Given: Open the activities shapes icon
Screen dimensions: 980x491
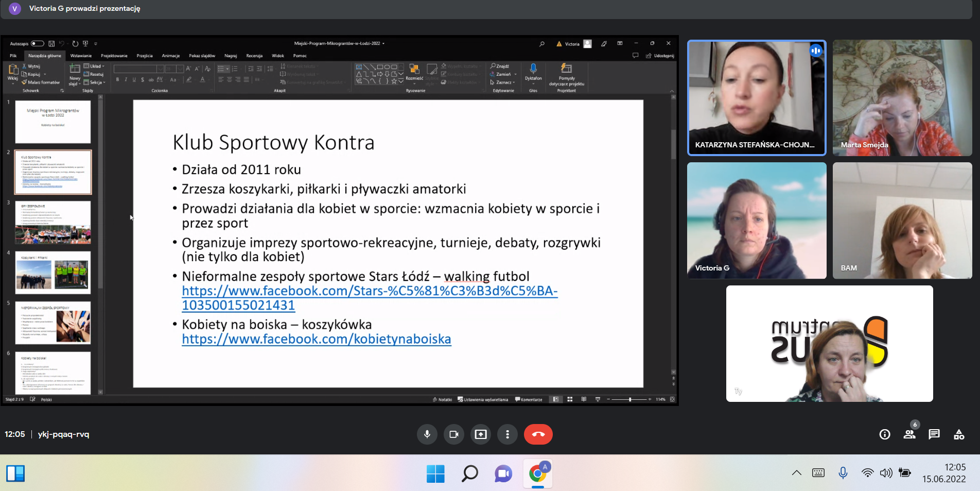Looking at the screenshot, I should coord(958,434).
